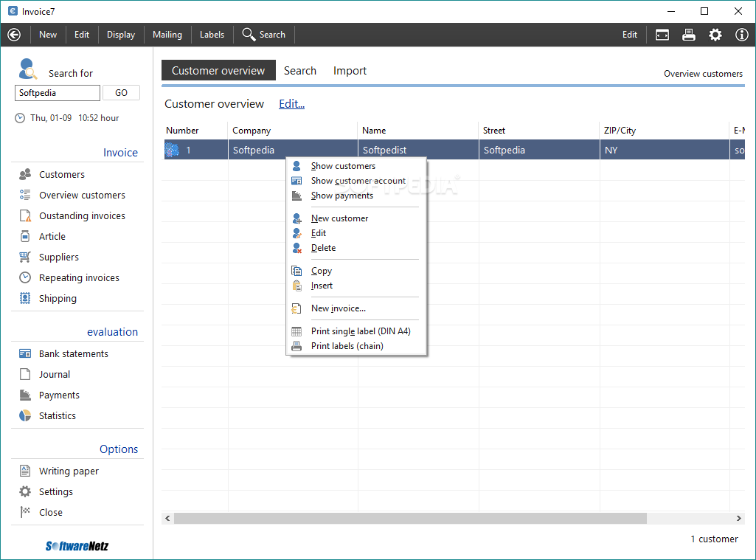Click 'Bank statements' sidebar entry
This screenshot has height=560, width=756.
[x=73, y=353]
